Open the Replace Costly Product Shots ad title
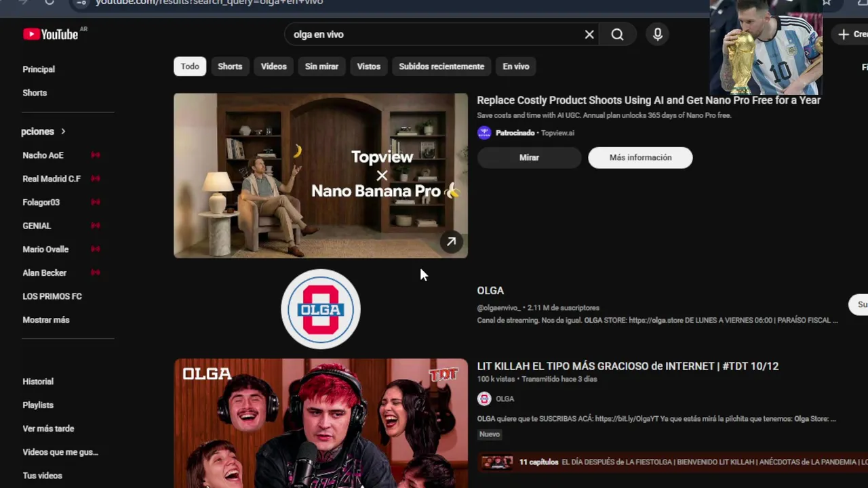Viewport: 868px width, 488px height. point(648,100)
